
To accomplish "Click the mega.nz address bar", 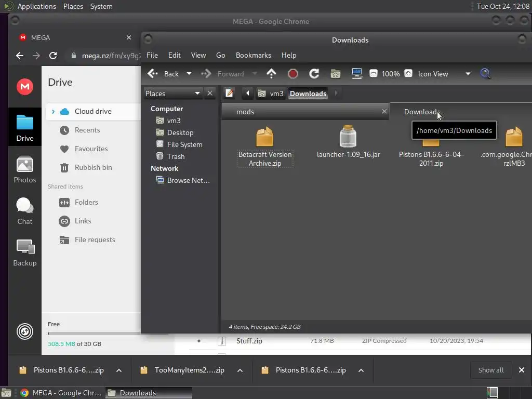I will (x=105, y=56).
